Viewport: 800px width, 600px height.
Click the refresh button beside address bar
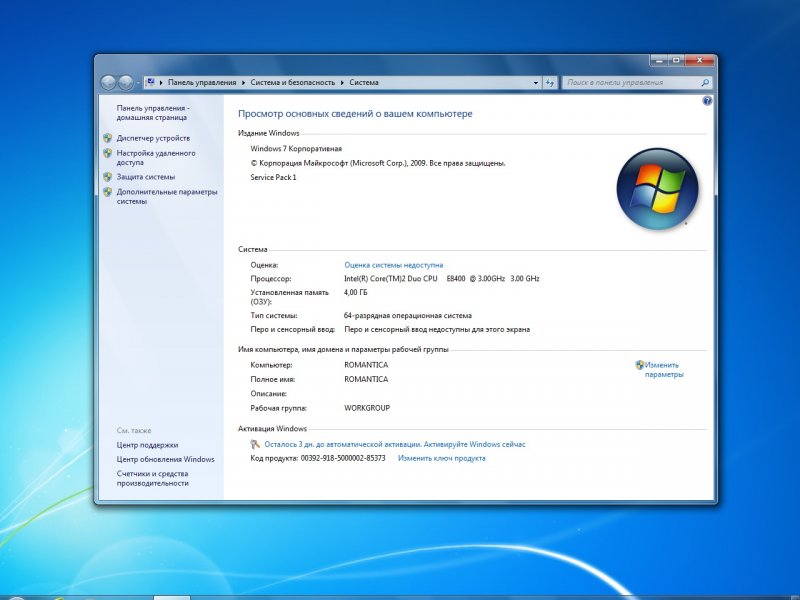pyautogui.click(x=549, y=82)
